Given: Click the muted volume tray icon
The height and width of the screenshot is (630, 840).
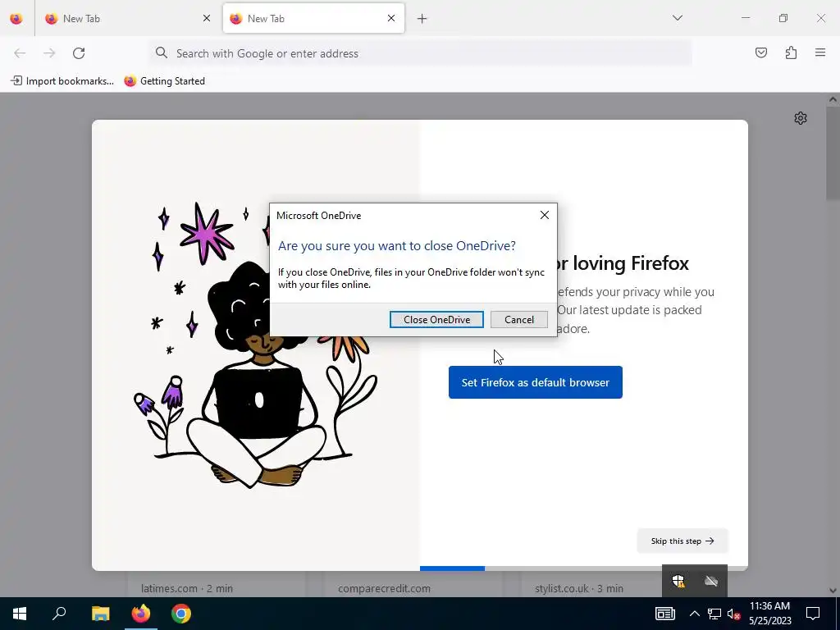Looking at the screenshot, I should 734,614.
